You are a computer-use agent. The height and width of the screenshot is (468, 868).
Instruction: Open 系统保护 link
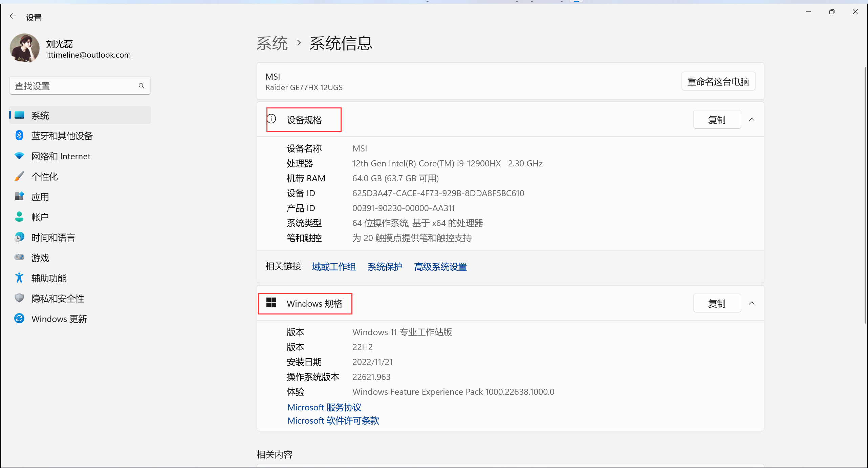385,267
